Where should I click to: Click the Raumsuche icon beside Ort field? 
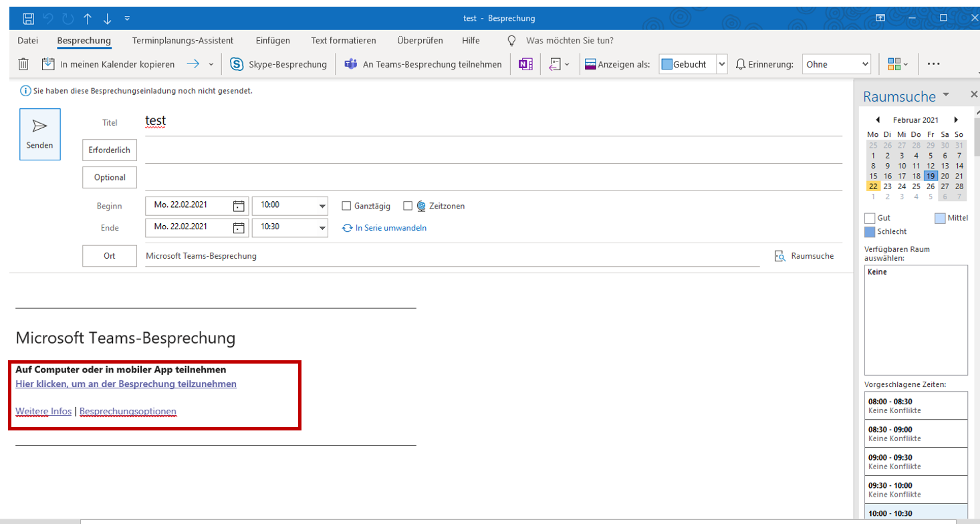(x=779, y=256)
